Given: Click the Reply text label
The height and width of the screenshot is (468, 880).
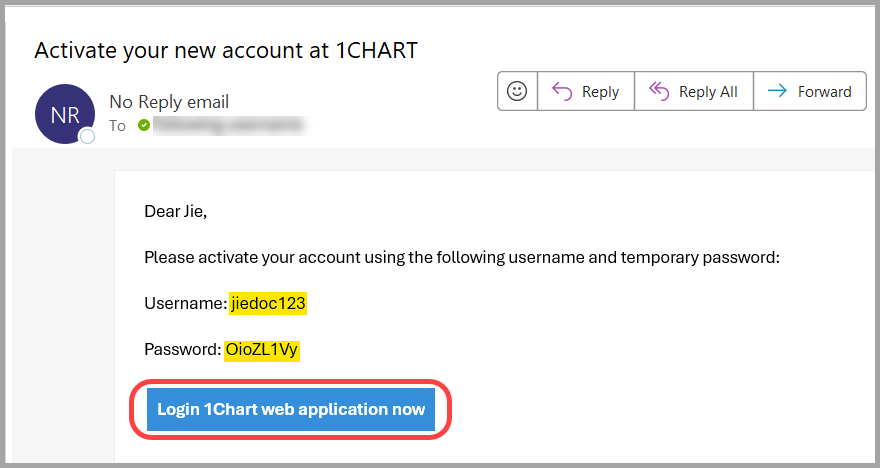Looking at the screenshot, I should click(600, 91).
